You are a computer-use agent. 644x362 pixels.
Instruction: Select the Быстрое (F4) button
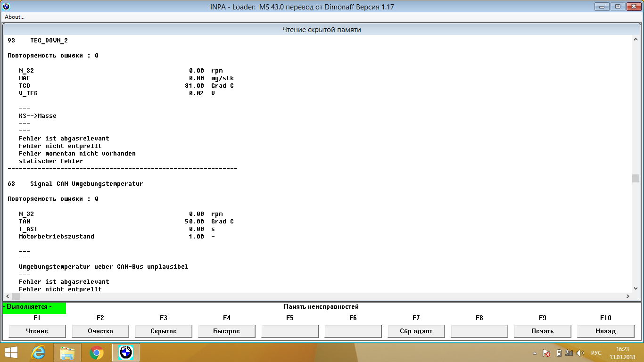[227, 331]
